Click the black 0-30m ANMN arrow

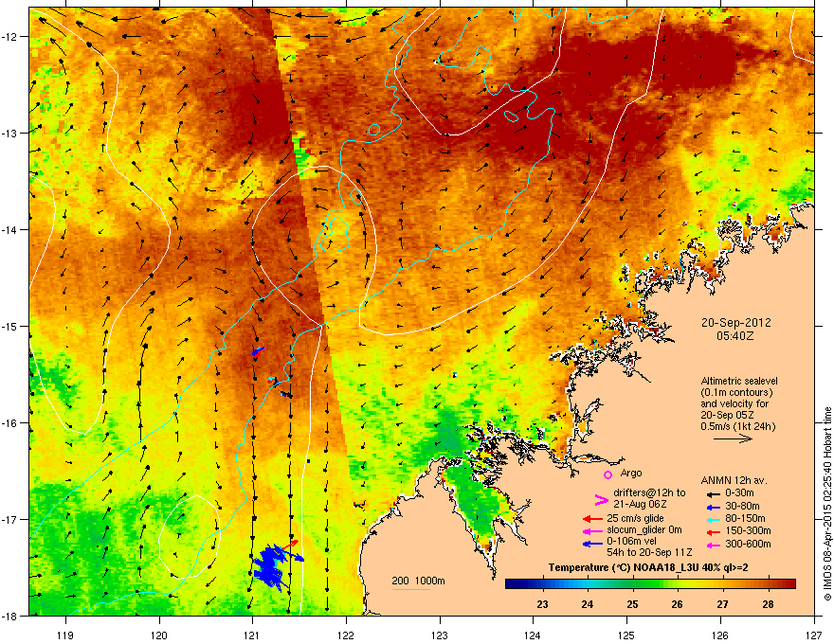click(x=712, y=493)
